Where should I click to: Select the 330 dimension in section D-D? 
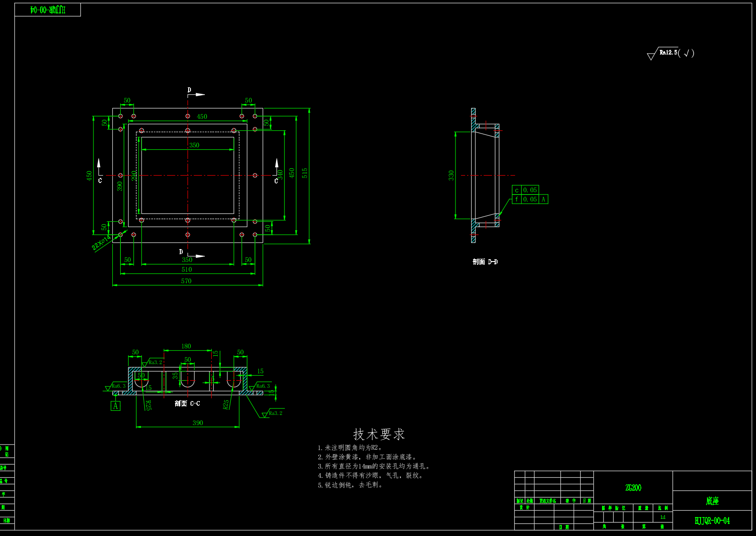click(451, 175)
